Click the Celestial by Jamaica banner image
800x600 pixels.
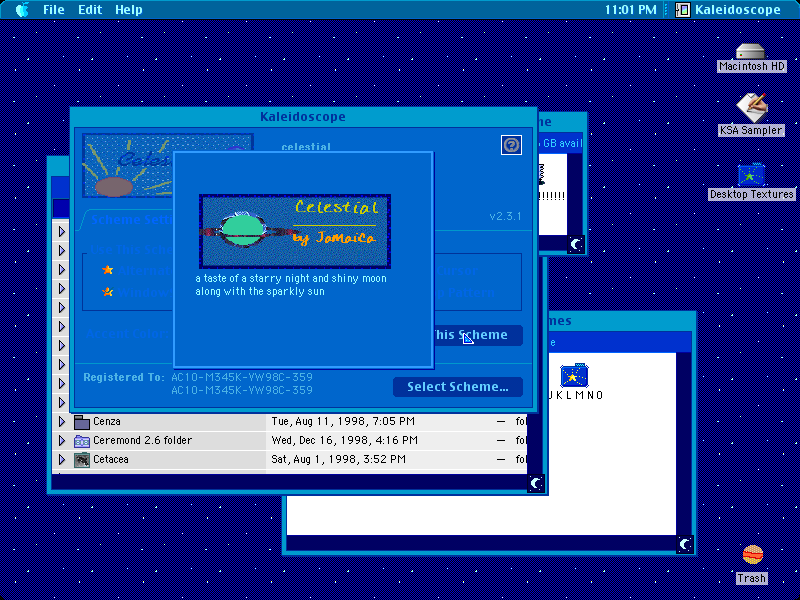pyautogui.click(x=295, y=231)
